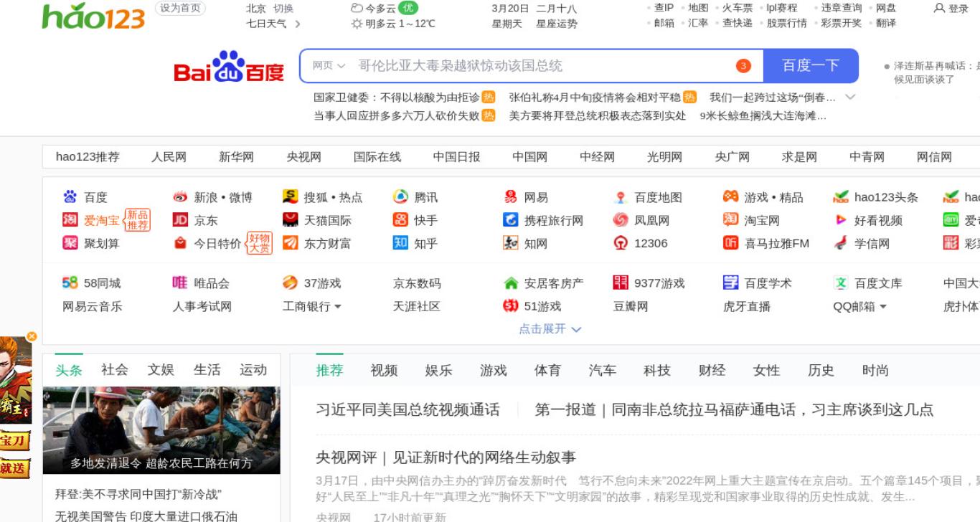The width and height of the screenshot is (980, 522).
Task: Open the Tencent icon link
Action: (x=400, y=197)
